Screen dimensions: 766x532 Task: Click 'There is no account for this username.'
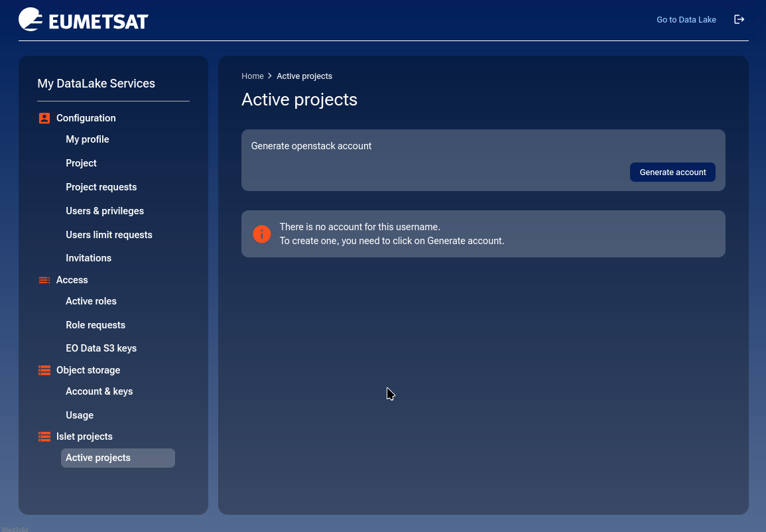pyautogui.click(x=360, y=227)
